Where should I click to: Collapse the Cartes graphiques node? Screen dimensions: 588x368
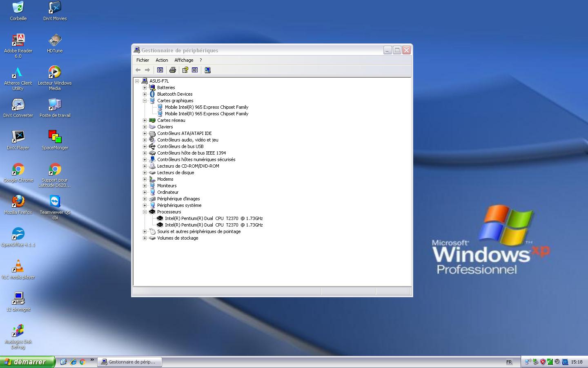[145, 101]
